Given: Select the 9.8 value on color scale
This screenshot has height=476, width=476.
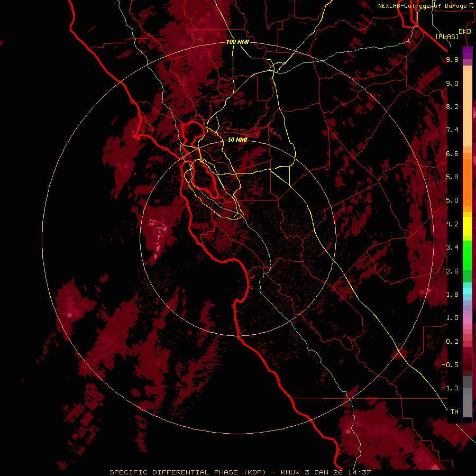Looking at the screenshot, I should tap(452, 60).
